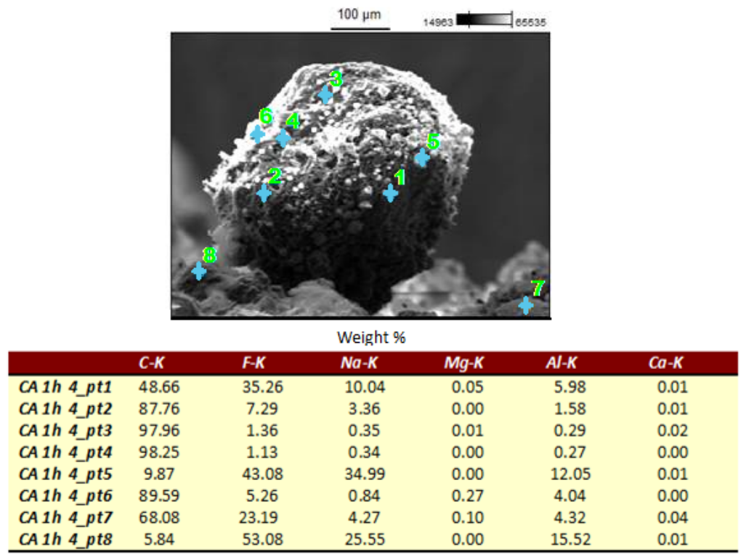Select row label CA 1h 4_pt7
The width and height of the screenshot is (746, 560).
(65, 517)
